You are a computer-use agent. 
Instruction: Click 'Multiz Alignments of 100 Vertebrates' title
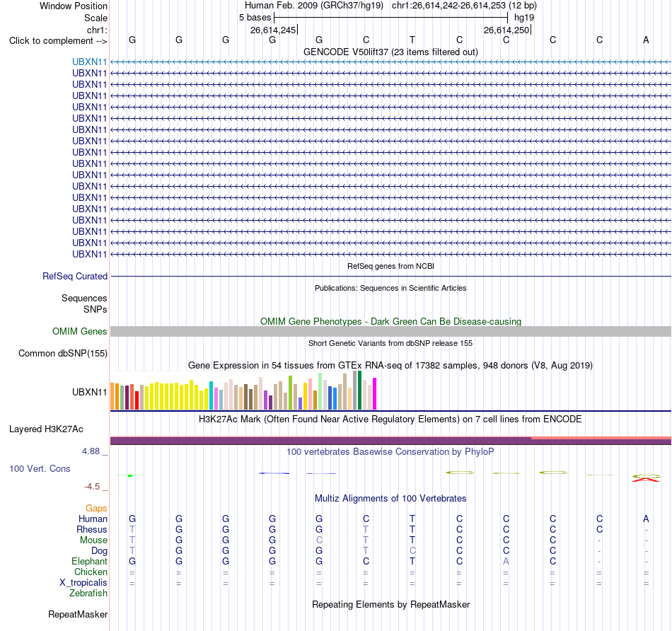pos(390,499)
